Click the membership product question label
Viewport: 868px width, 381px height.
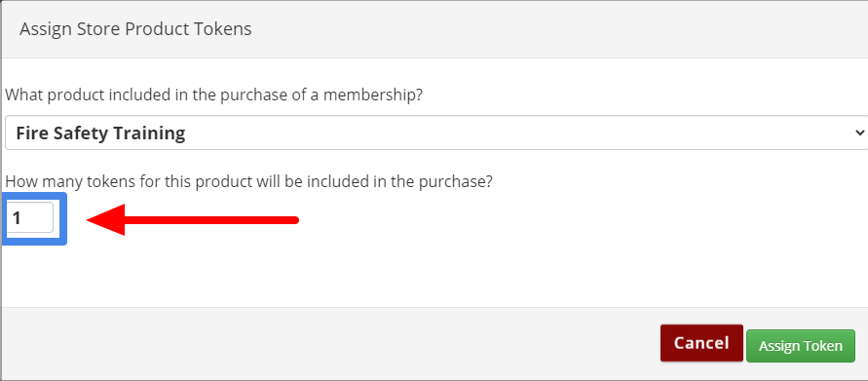click(x=213, y=95)
